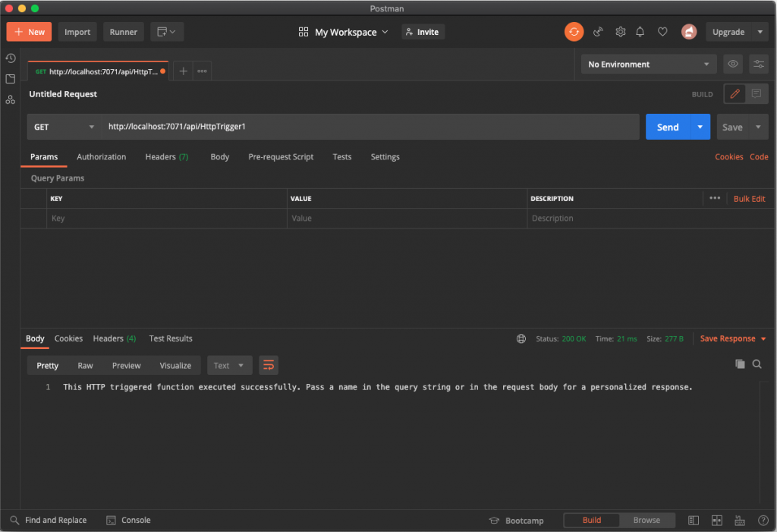The image size is (777, 532).
Task: Open the Test Results tab
Action: click(x=171, y=338)
